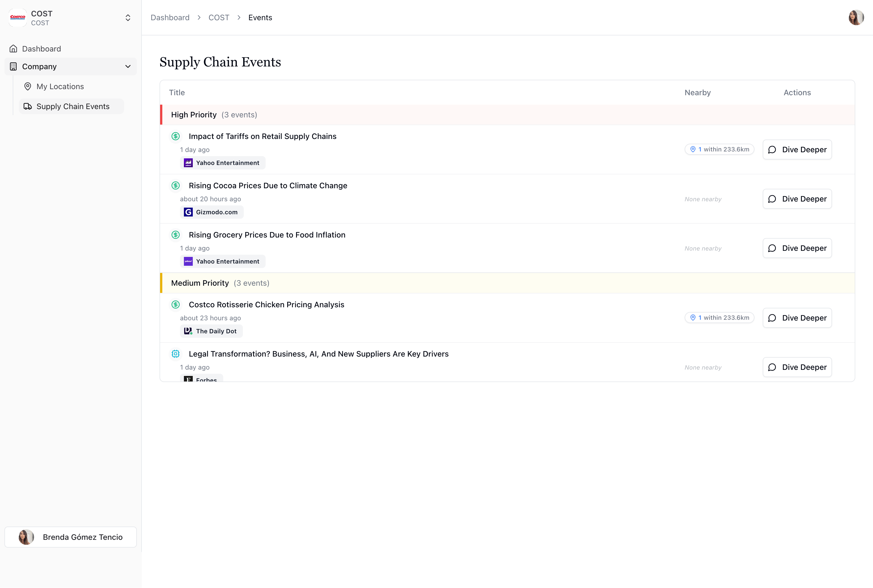
Task: Click the Company building icon
Action: (x=14, y=66)
